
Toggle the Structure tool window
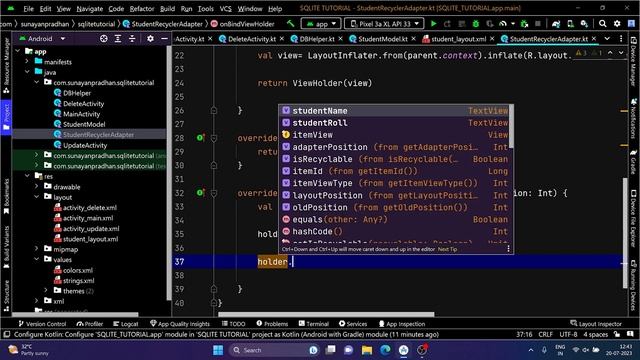(6, 296)
